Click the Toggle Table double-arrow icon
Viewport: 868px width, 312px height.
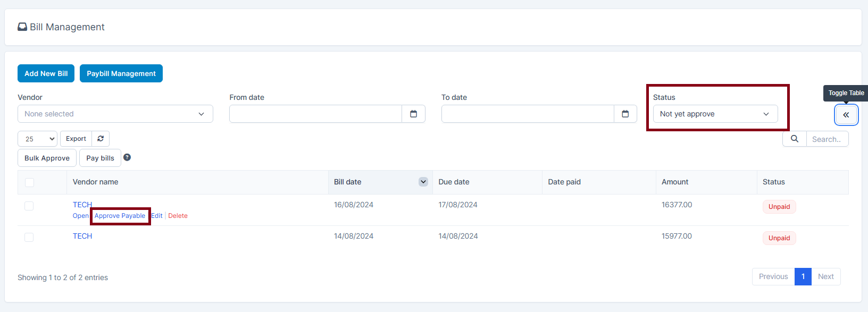click(846, 115)
